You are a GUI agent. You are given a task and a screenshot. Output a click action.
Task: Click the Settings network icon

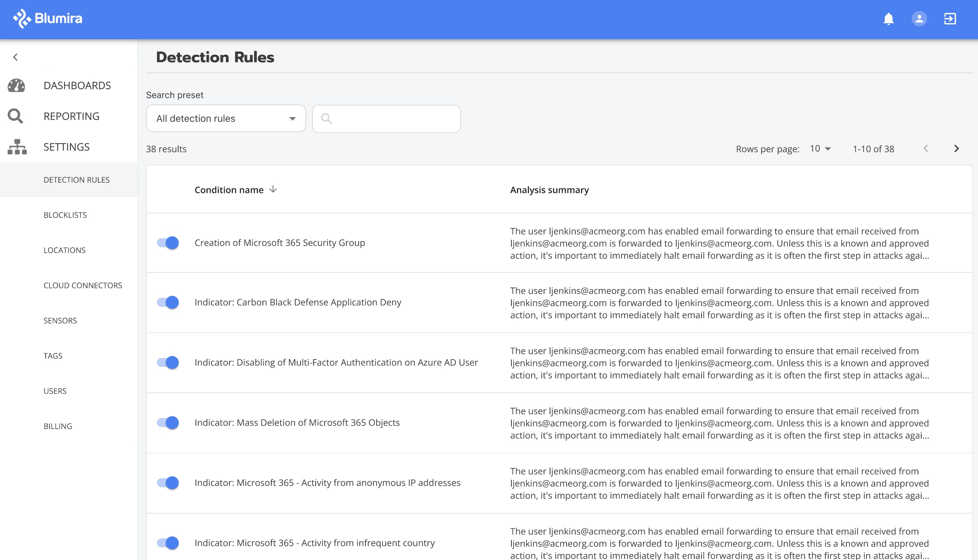tap(17, 147)
